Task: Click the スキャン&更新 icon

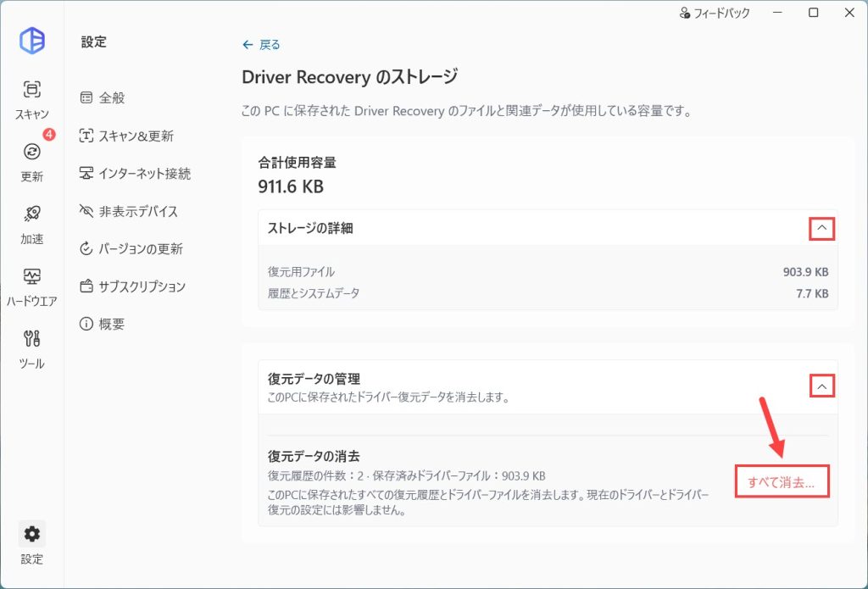Action: tap(86, 136)
